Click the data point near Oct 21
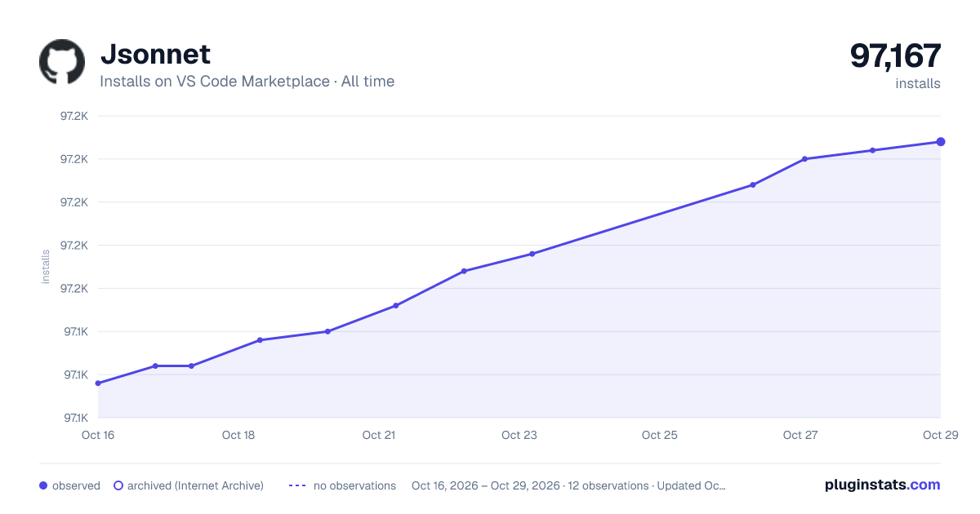 click(395, 306)
